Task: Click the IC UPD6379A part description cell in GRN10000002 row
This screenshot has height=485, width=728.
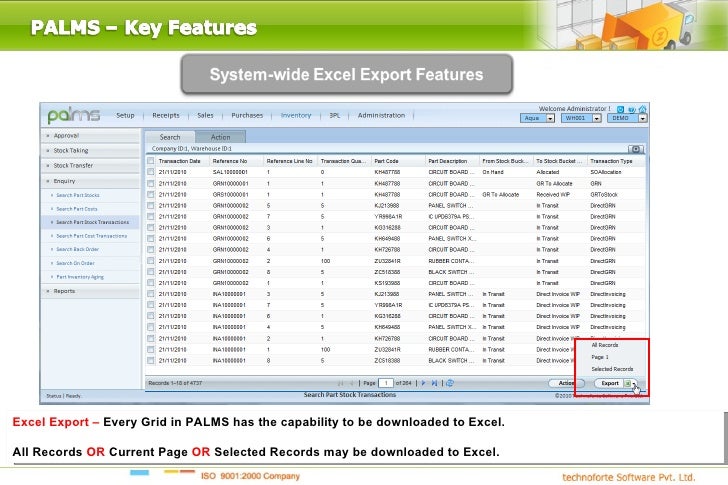Action: pos(451,217)
